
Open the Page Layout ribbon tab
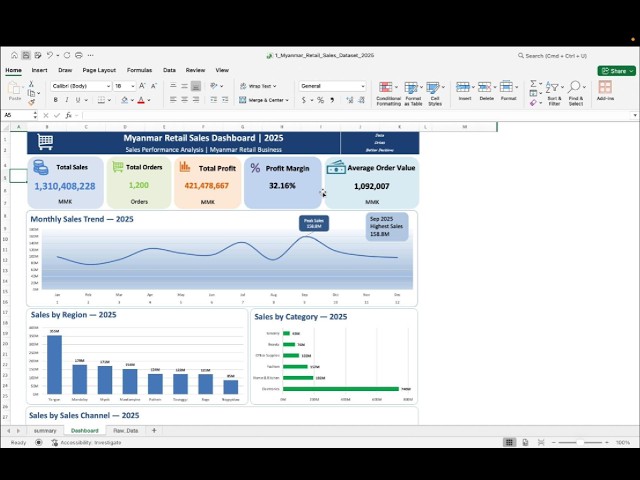click(99, 70)
